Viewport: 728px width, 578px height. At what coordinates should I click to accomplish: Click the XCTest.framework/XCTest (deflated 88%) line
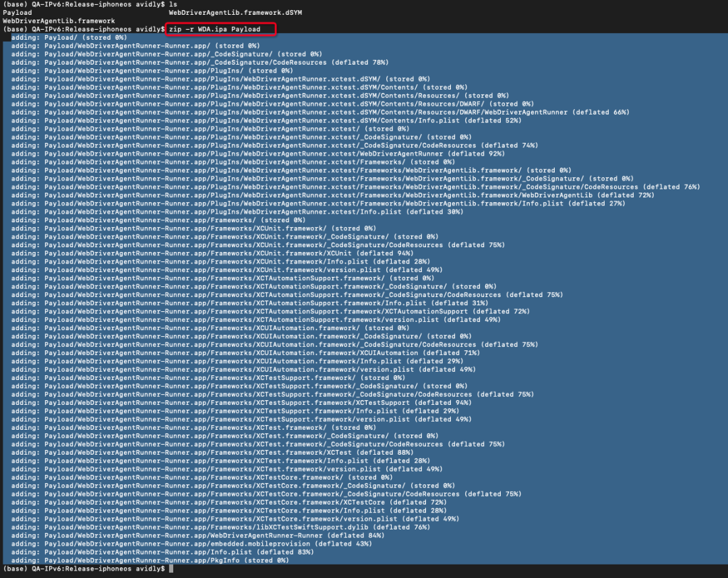point(212,452)
